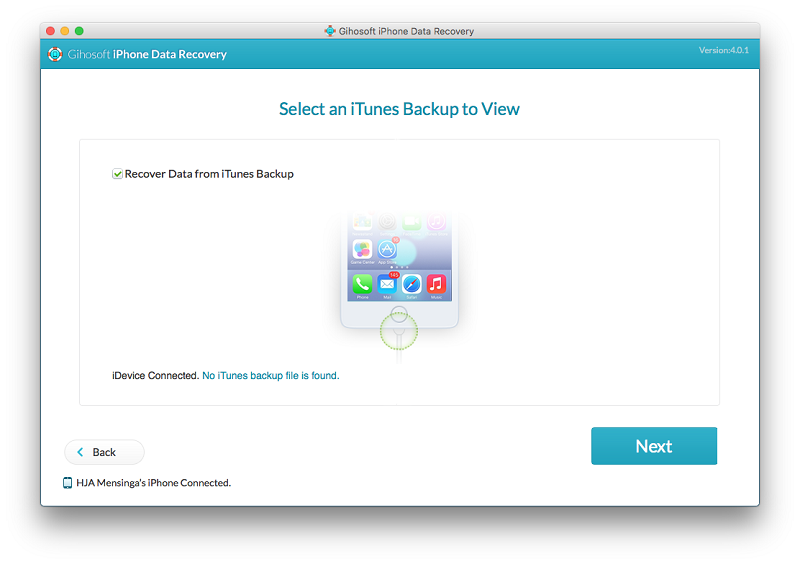Image resolution: width=800 pixels, height=564 pixels.
Task: Click "HJA Mensinga's iPhone Connected." text
Action: 154,483
